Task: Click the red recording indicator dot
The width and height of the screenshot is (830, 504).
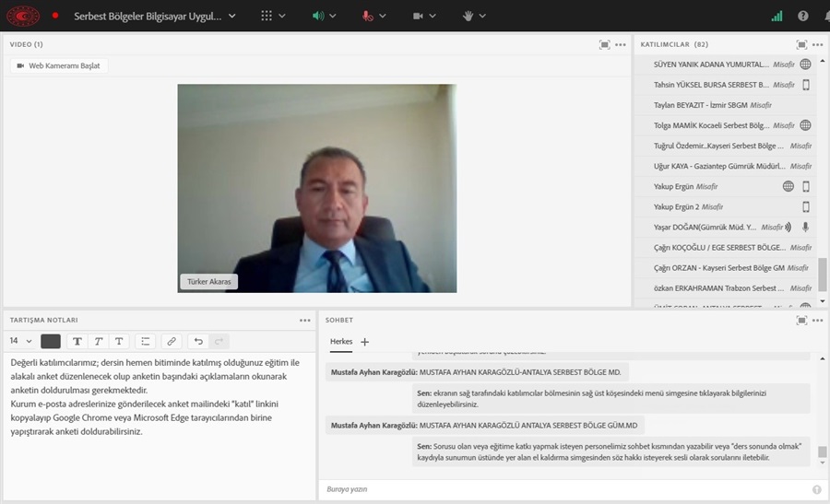Action: click(55, 16)
